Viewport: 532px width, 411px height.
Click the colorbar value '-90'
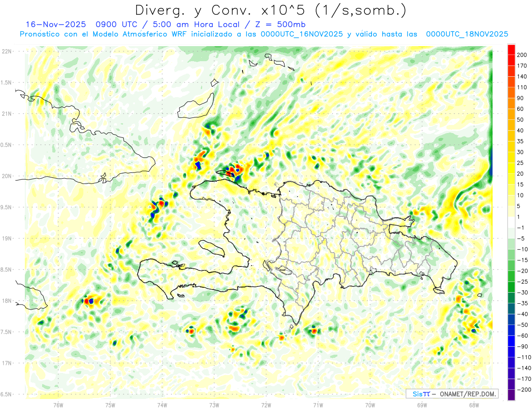524,347
